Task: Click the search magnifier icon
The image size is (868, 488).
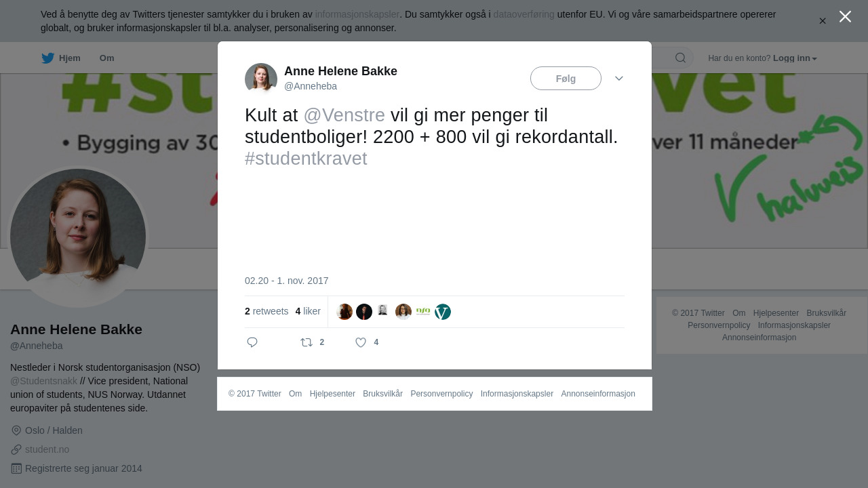Action: pyautogui.click(x=680, y=58)
